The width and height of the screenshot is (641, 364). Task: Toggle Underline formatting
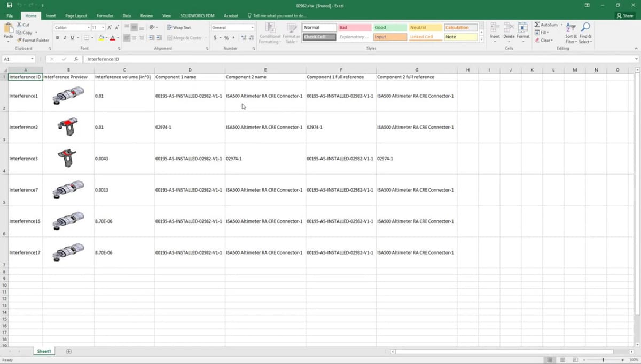72,38
